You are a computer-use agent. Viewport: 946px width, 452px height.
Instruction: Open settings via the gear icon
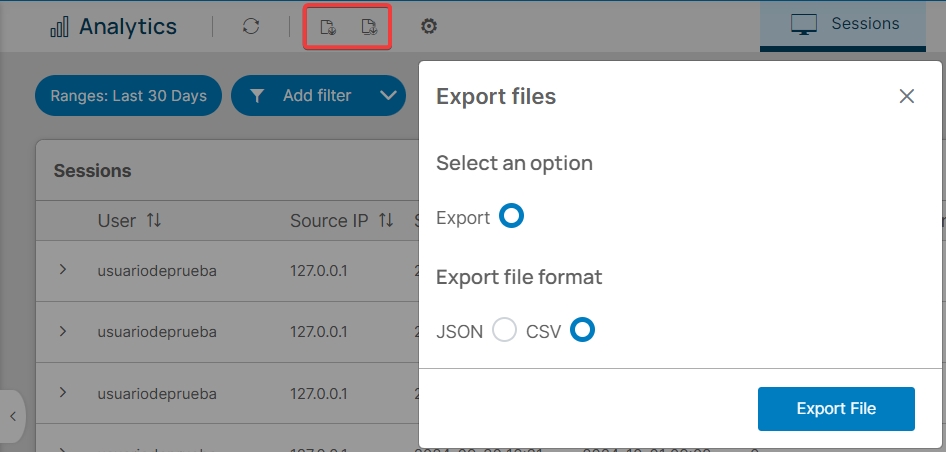pos(429,27)
